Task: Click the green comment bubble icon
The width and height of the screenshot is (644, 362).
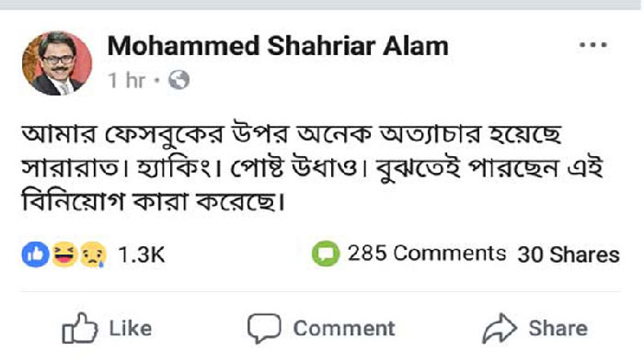Action: pyautogui.click(x=326, y=254)
